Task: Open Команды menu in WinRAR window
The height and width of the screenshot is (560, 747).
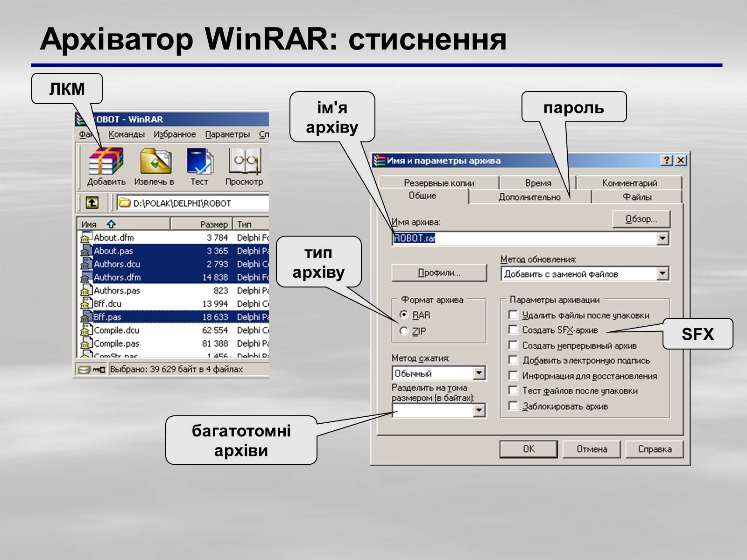Action: (127, 134)
